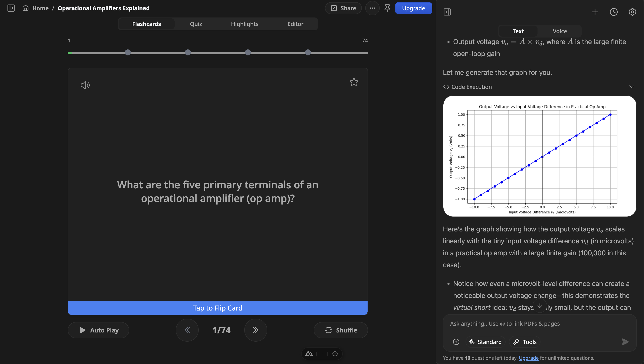Star the current flashcard

[x=354, y=82]
